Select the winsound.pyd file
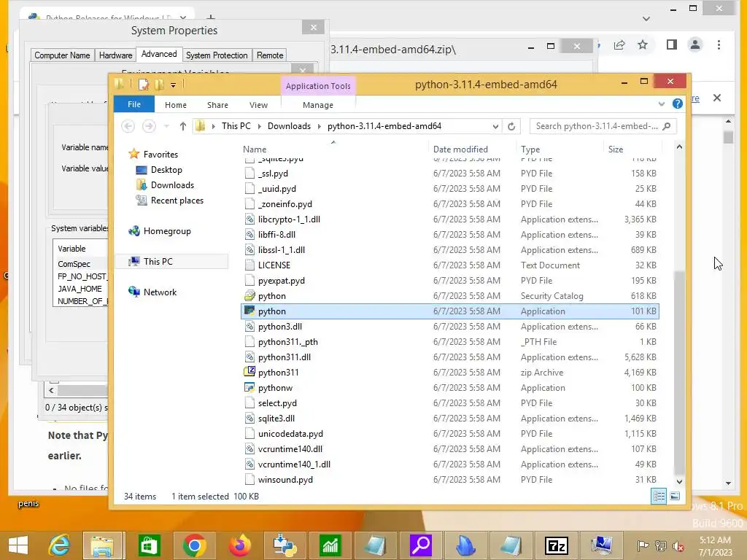Screen dimensions: 747x560 [x=285, y=480]
